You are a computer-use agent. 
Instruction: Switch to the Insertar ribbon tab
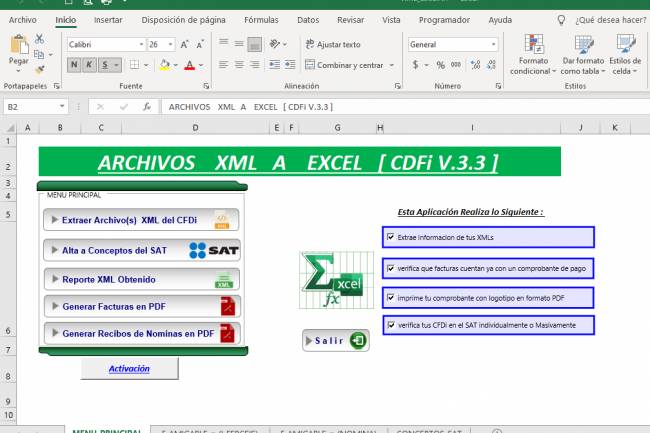108,20
